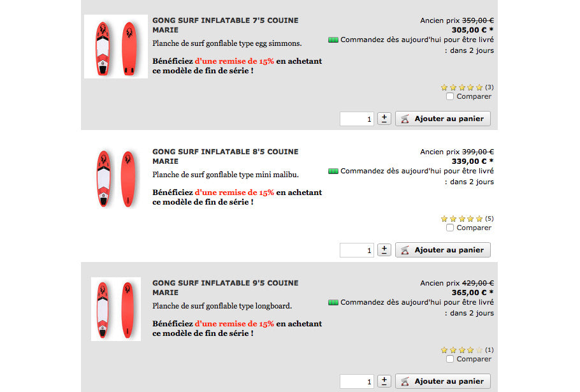
Task: Tick Comparer for the 7'5 surfboard
Action: [x=450, y=96]
